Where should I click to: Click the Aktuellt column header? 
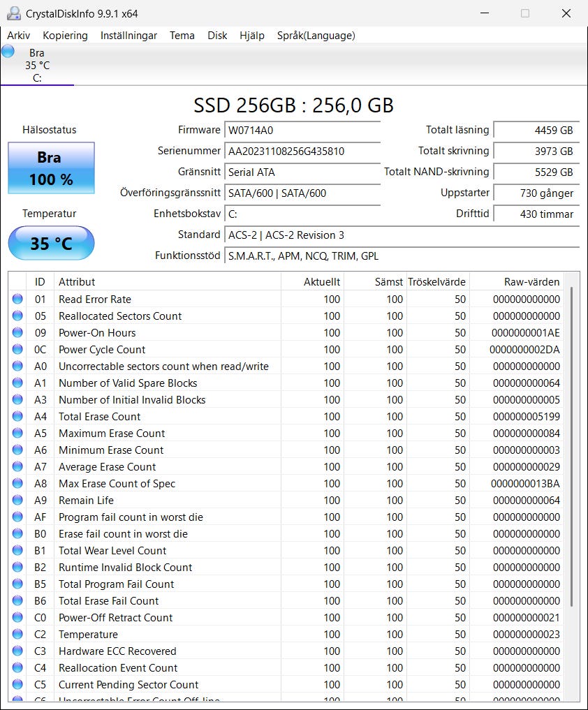click(313, 281)
